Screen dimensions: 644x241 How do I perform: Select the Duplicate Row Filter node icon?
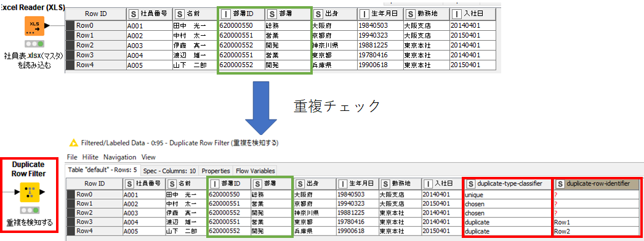[x=30, y=192]
